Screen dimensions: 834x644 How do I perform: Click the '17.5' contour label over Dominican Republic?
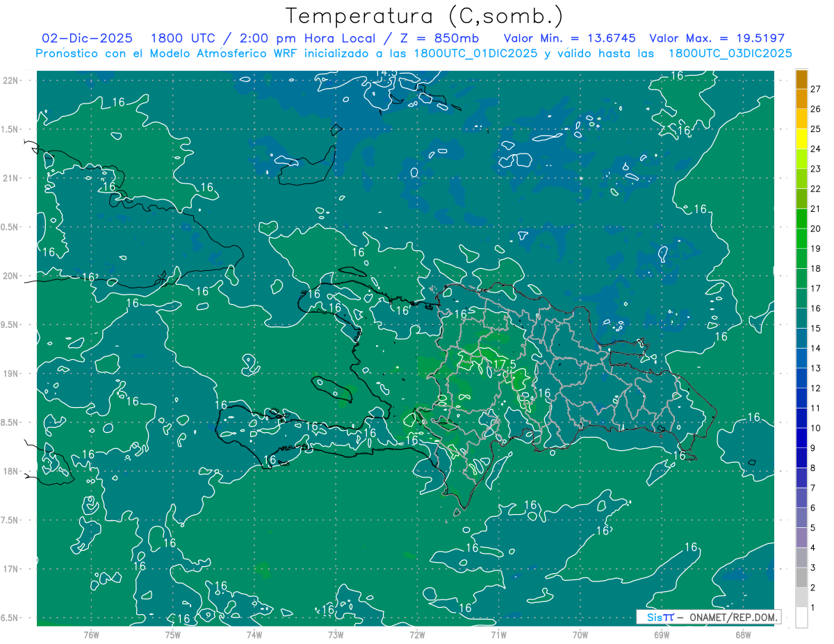click(504, 364)
